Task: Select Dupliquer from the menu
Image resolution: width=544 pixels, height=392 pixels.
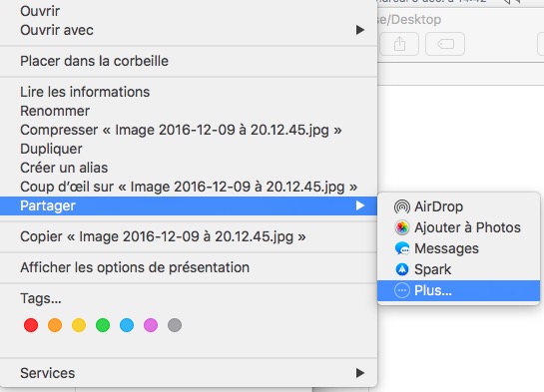Action: pos(189,149)
